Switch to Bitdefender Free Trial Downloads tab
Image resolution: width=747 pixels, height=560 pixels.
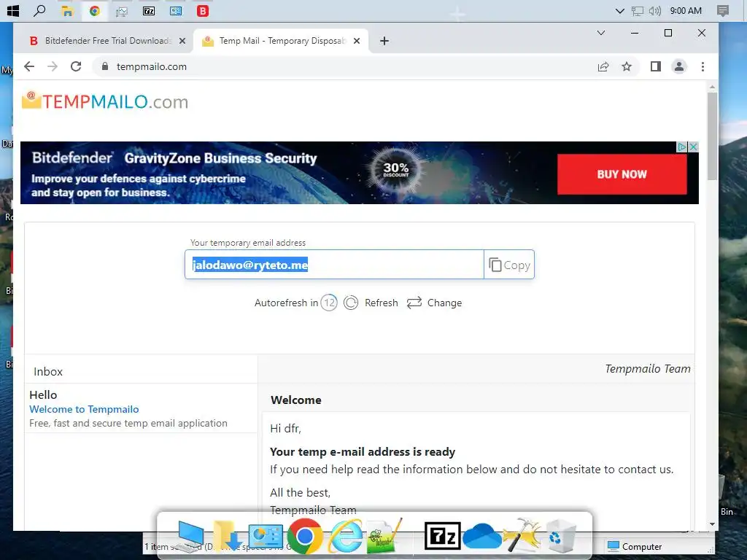(x=109, y=41)
